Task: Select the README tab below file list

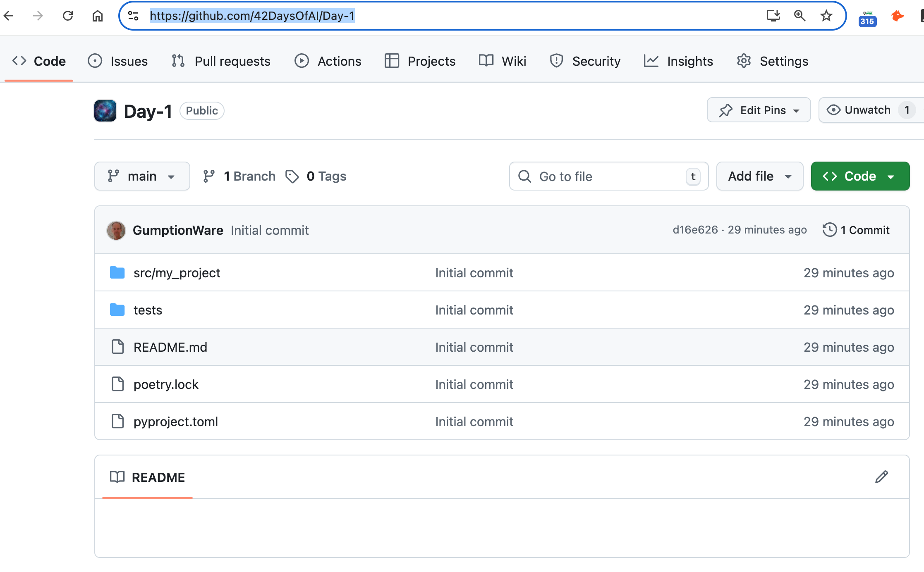Action: (x=147, y=477)
